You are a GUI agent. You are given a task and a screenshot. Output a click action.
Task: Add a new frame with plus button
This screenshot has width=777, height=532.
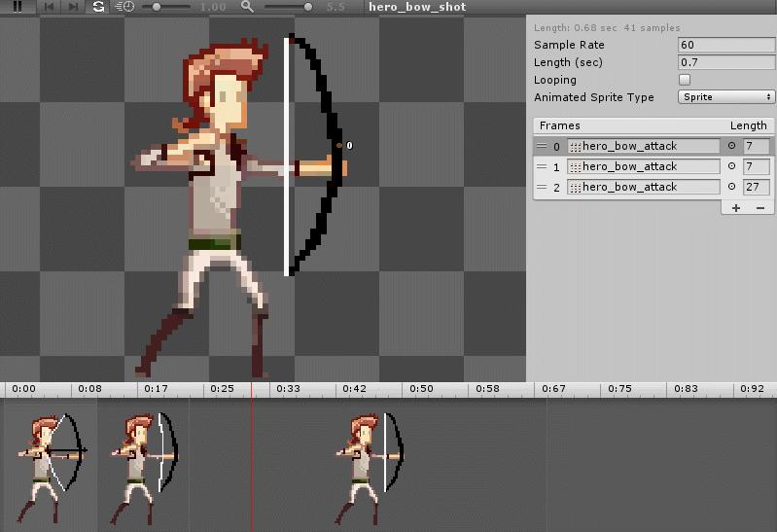pyautogui.click(x=735, y=208)
